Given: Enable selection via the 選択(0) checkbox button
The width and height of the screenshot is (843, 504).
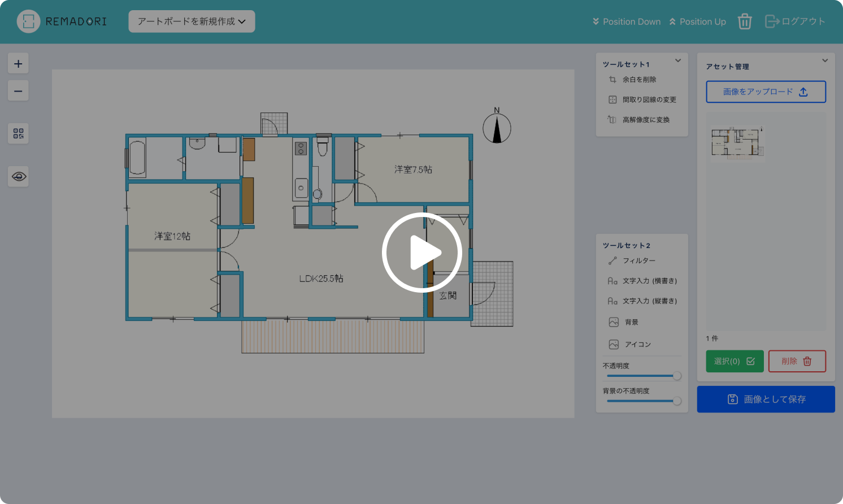Looking at the screenshot, I should tap(735, 361).
